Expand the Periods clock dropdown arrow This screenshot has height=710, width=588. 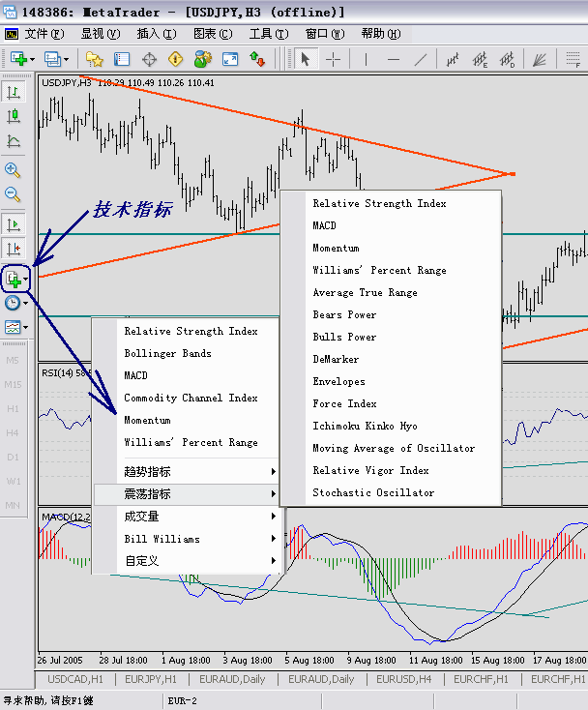26,303
